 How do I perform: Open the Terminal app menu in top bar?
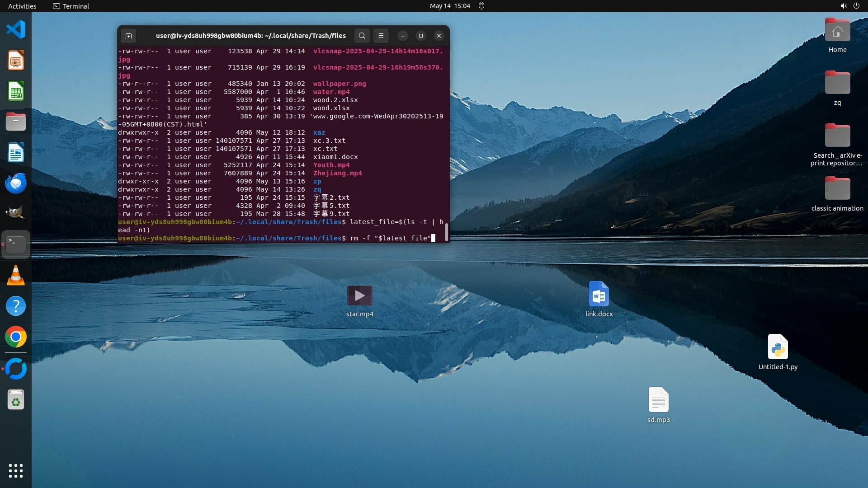click(71, 6)
